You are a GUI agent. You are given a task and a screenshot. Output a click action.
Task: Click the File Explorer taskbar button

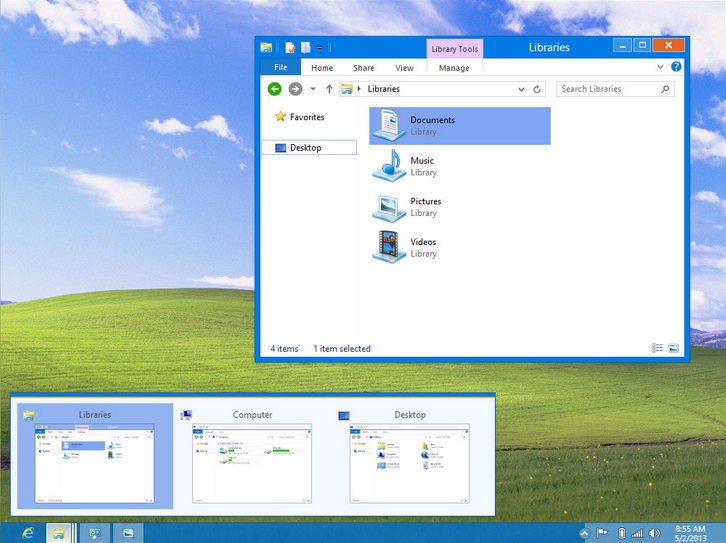coord(58,533)
